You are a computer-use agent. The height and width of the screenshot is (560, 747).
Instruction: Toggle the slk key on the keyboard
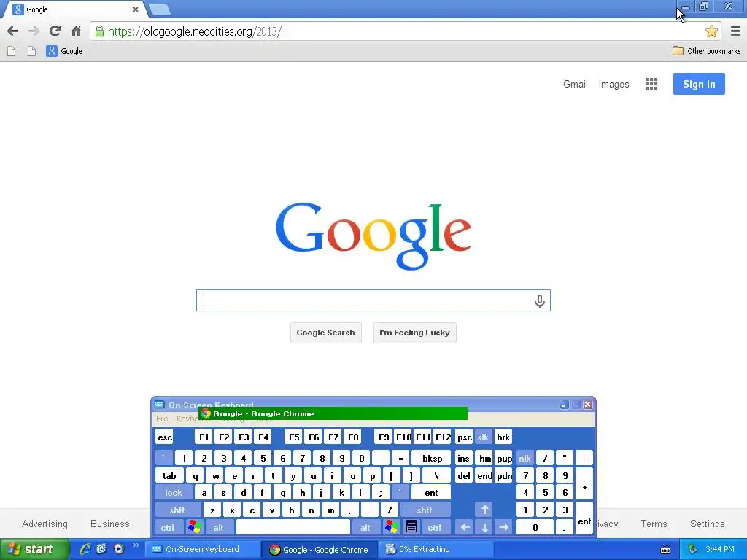click(483, 437)
